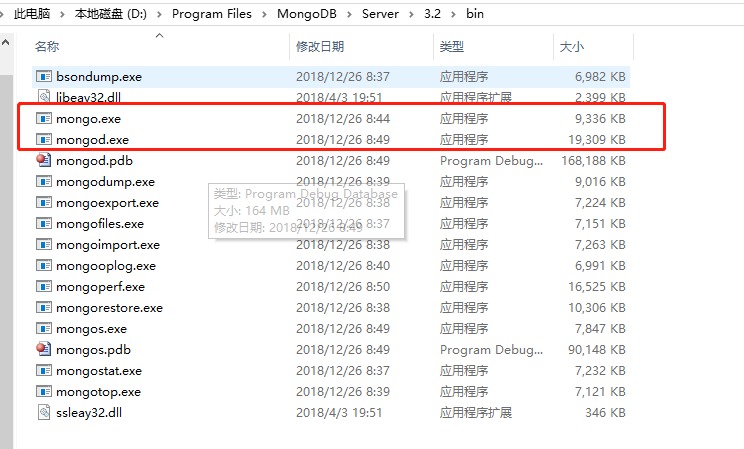Screen dimensions: 744x449
Task: Open breadcrumb dropdown after 此电脑
Action: [x=62, y=14]
